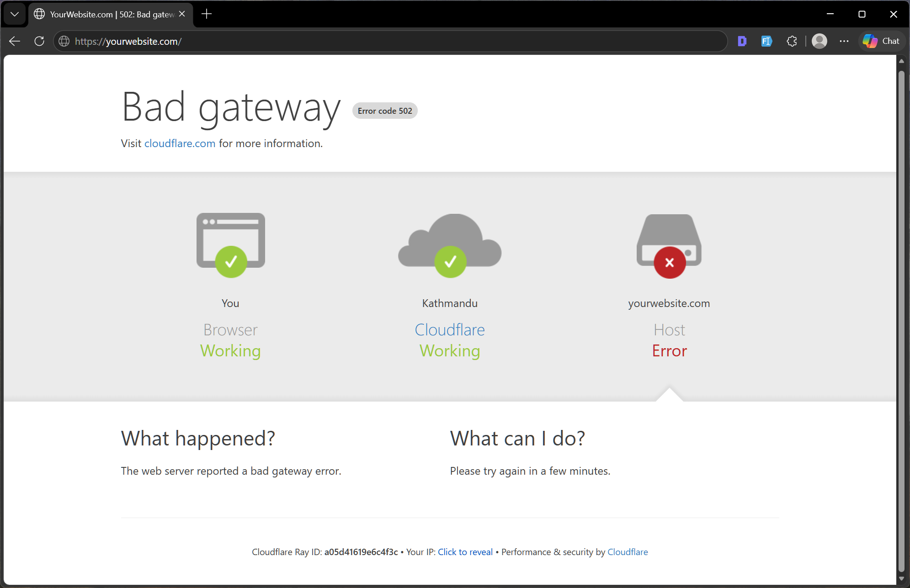Viewport: 910px width, 588px height.
Task: Click the host server error icon
Action: click(x=669, y=246)
